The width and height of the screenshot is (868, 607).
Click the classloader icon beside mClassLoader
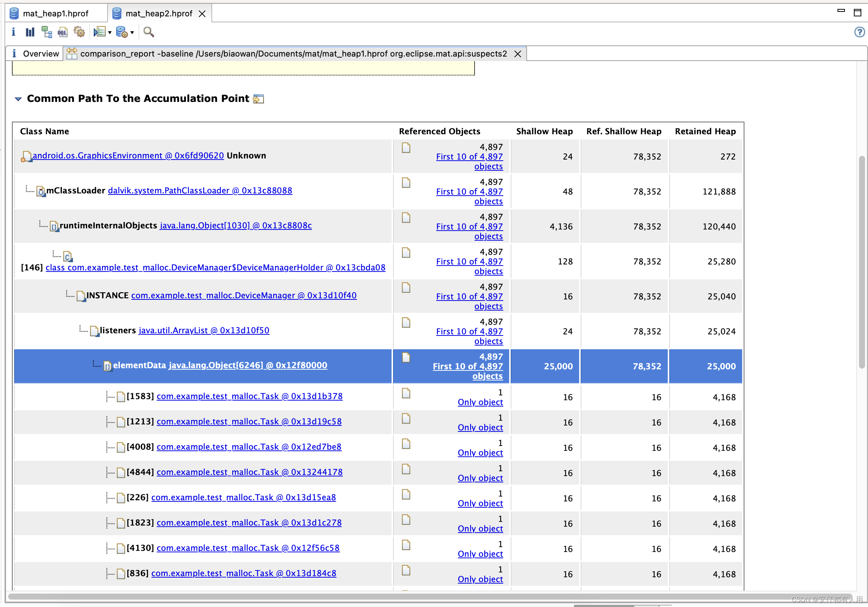coord(41,192)
